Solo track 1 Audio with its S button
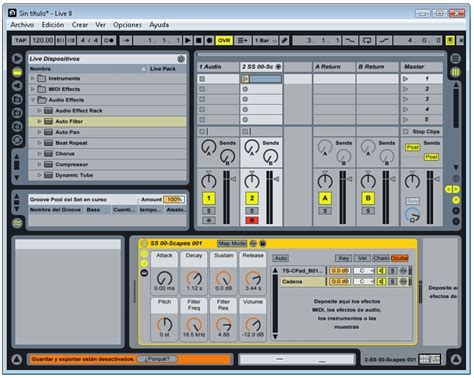The height and width of the screenshot is (378, 474). point(209,211)
